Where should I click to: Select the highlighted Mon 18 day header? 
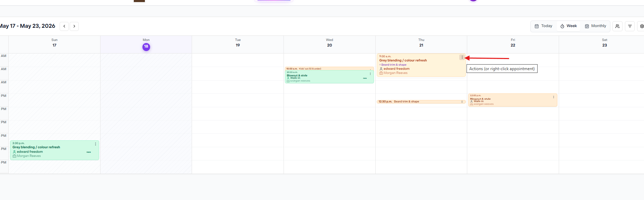click(146, 44)
